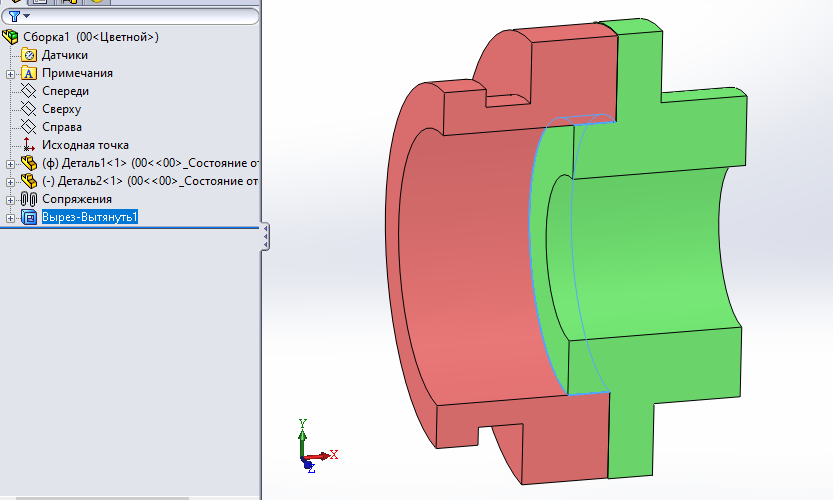
Task: Select the Сверху top plane icon
Action: point(28,109)
